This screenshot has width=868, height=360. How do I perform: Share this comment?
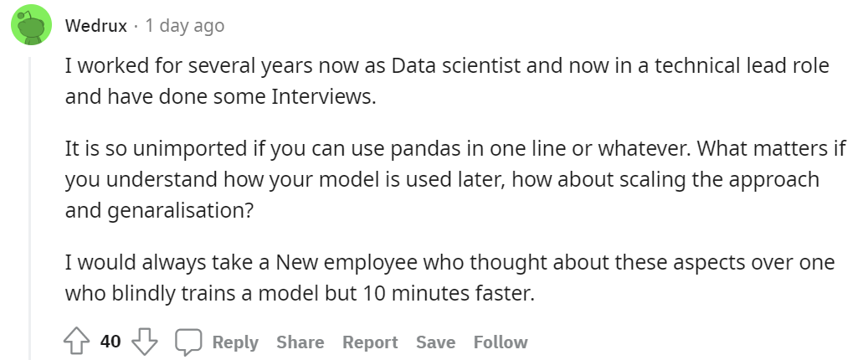300,342
